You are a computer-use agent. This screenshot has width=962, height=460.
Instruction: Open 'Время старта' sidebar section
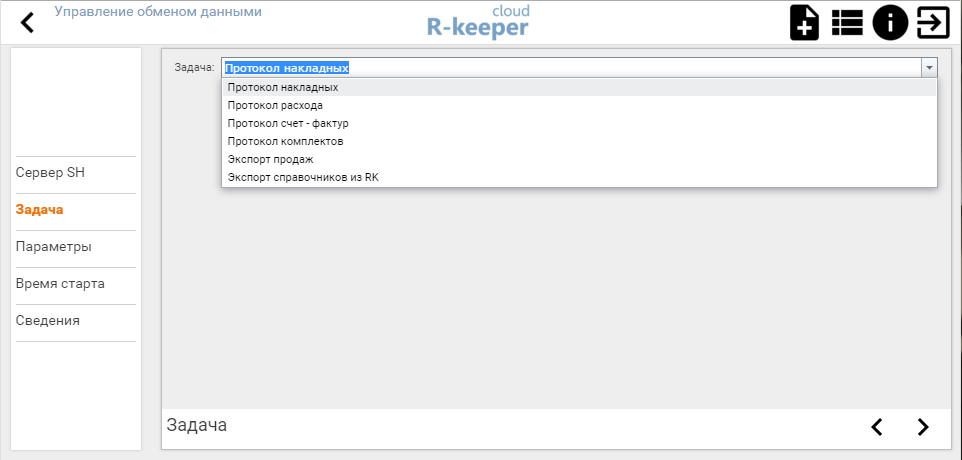(x=60, y=283)
